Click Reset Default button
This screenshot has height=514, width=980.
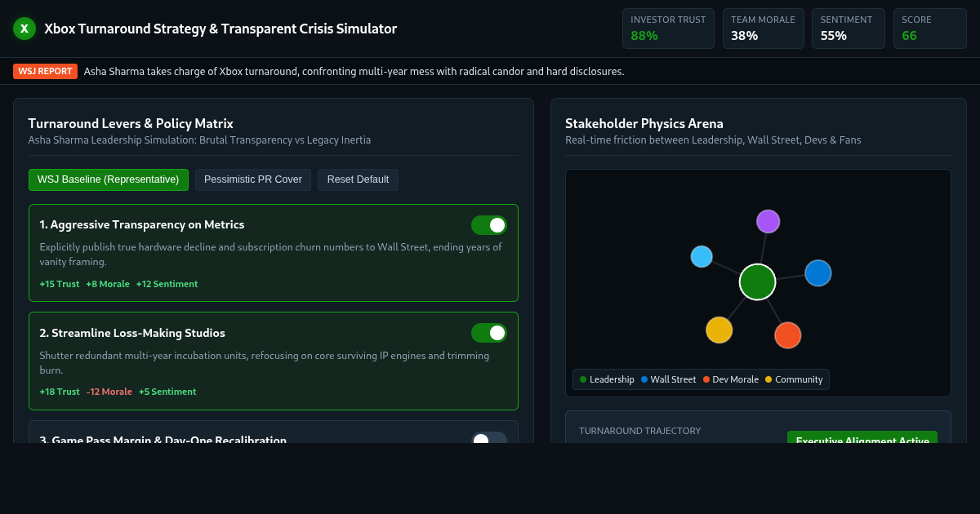pyautogui.click(x=358, y=179)
